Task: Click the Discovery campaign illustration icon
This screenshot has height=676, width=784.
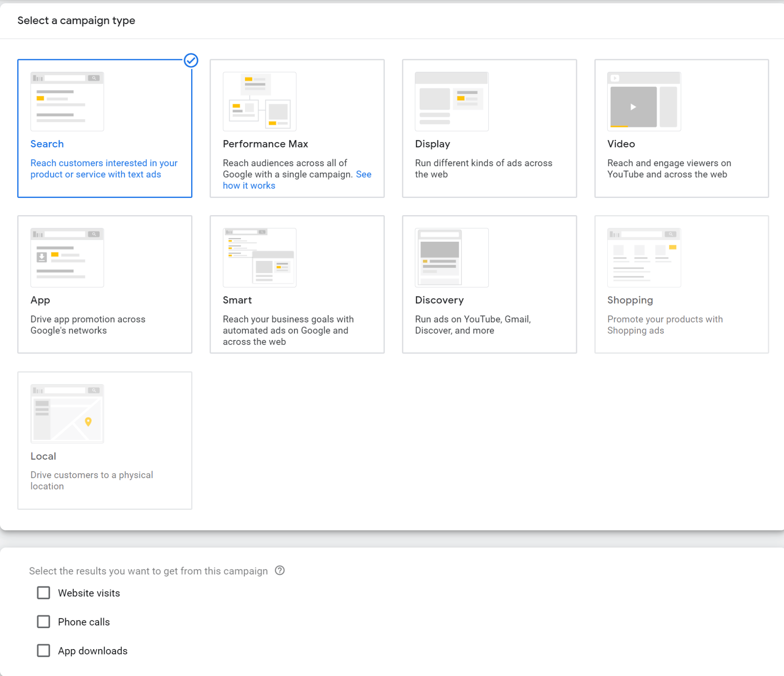Action: 451,258
